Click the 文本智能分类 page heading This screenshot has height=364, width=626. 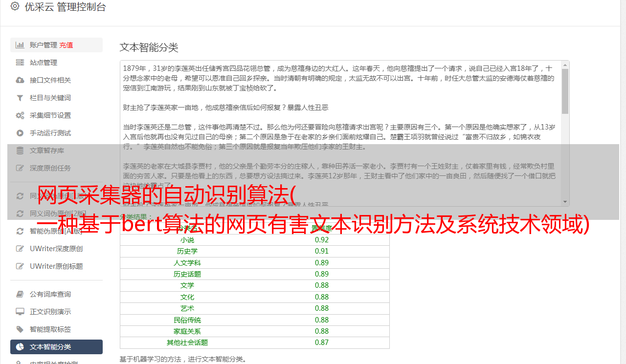click(149, 47)
